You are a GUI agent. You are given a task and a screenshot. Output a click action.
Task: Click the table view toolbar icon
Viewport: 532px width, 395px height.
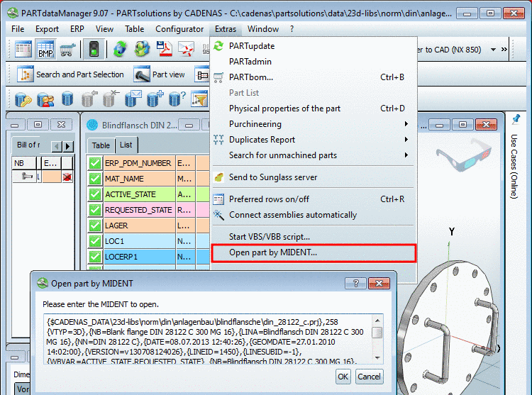(x=23, y=49)
